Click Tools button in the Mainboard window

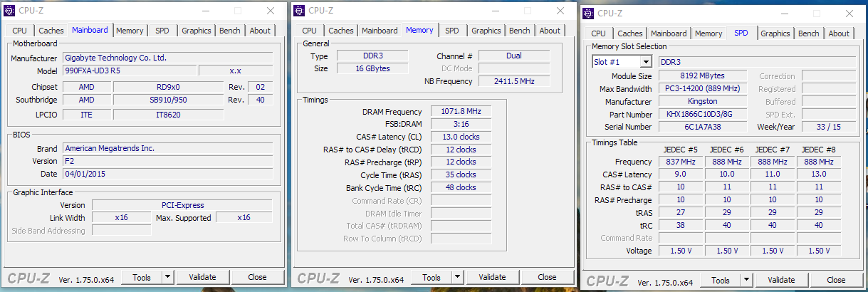click(142, 277)
